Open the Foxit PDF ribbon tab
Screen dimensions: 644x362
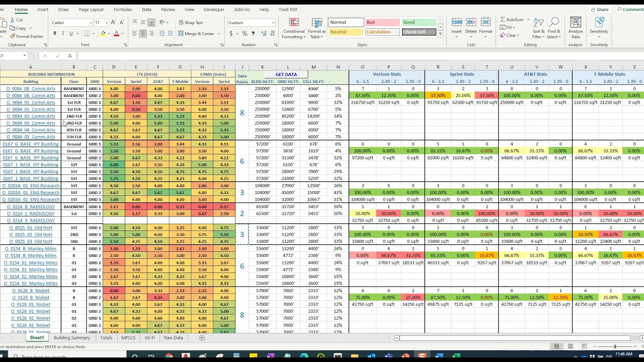288,10
